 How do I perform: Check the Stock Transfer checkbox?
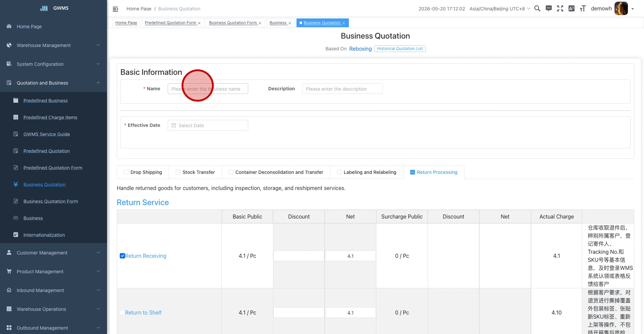click(178, 172)
